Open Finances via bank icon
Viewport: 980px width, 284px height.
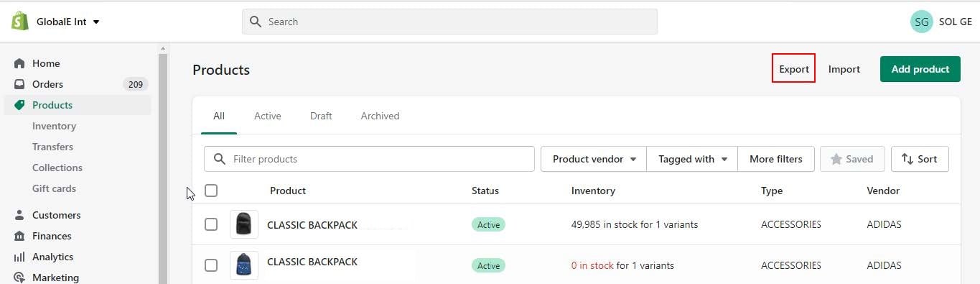[x=19, y=236]
